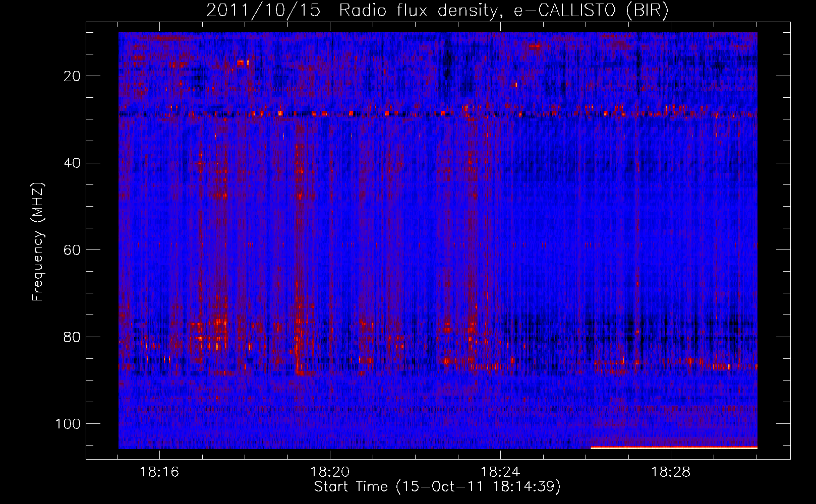The height and width of the screenshot is (504, 816).
Task: Click the 40 MHz frequency tick label
Action: point(73,163)
